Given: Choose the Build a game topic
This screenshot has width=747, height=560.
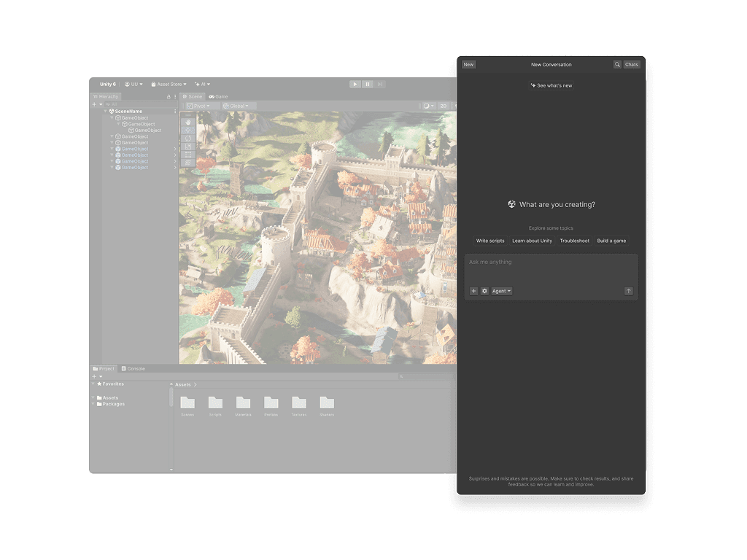Looking at the screenshot, I should 612,241.
